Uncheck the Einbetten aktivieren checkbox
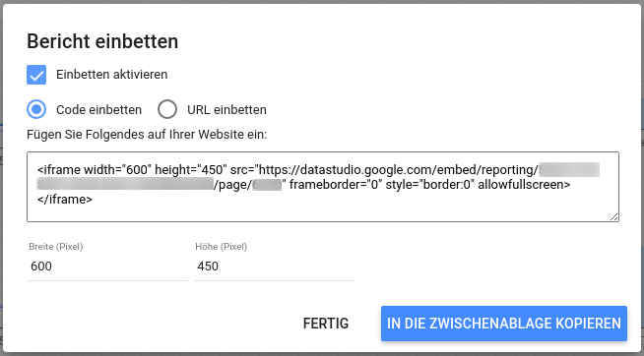 pos(36,75)
